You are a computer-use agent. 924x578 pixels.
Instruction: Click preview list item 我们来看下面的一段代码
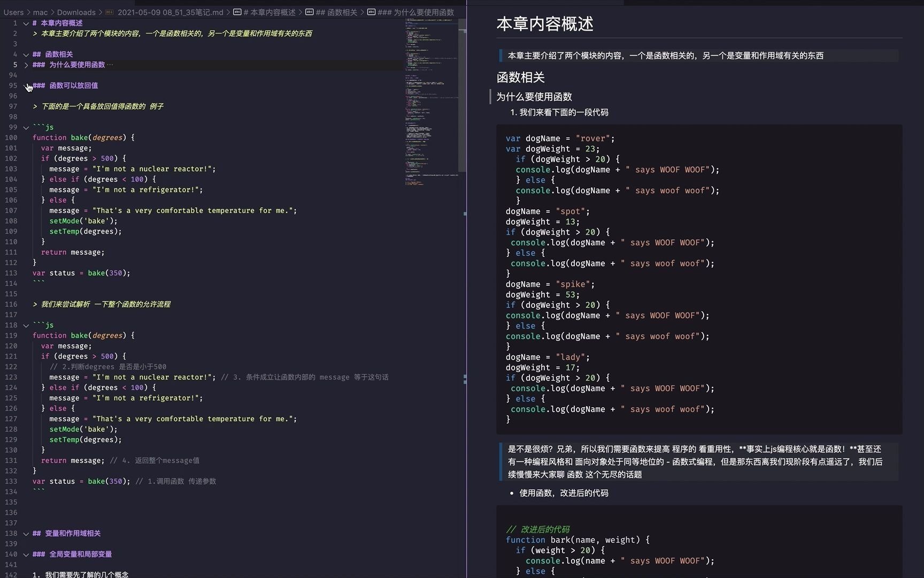[564, 112]
